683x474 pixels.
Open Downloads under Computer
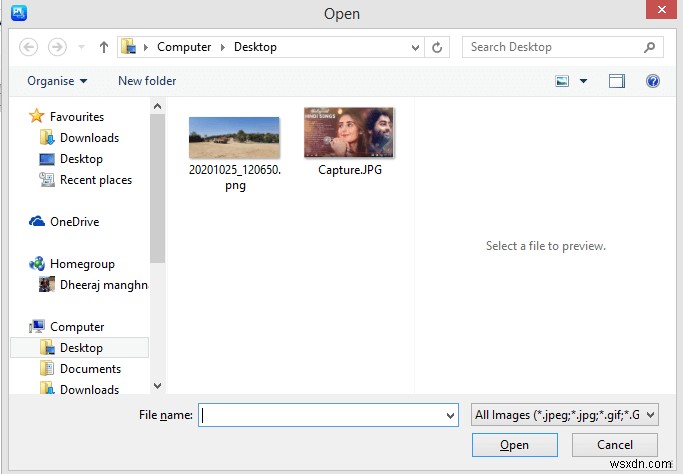pyautogui.click(x=89, y=389)
